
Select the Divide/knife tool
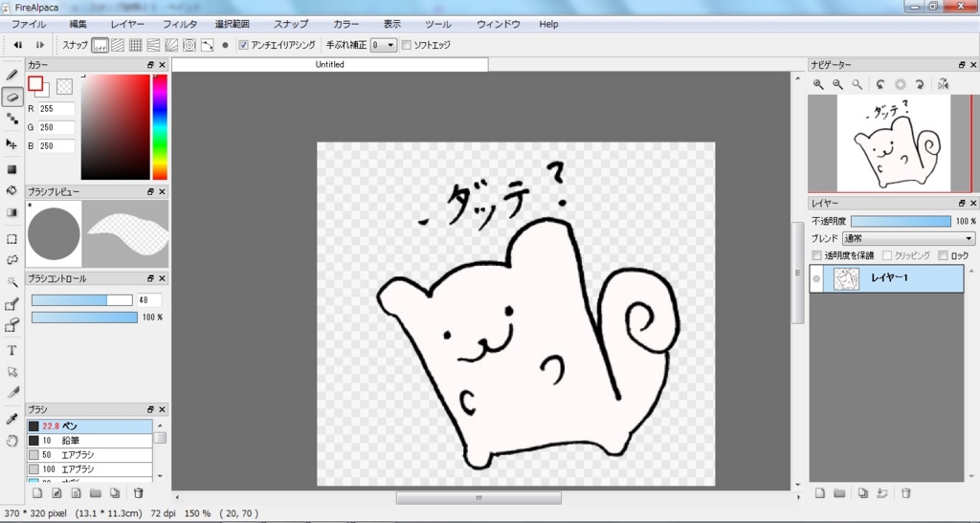click(x=11, y=393)
